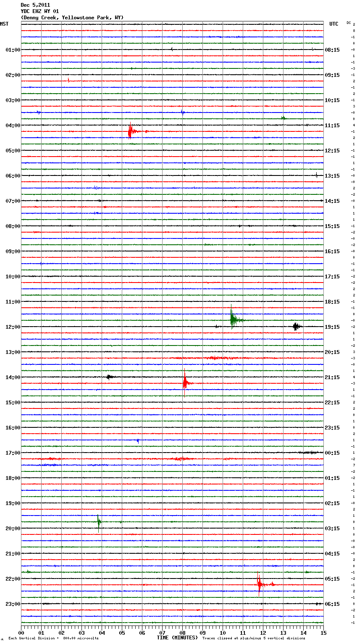Select the "16:00" MST time label
The height and width of the screenshot is (644, 357).
13,428
